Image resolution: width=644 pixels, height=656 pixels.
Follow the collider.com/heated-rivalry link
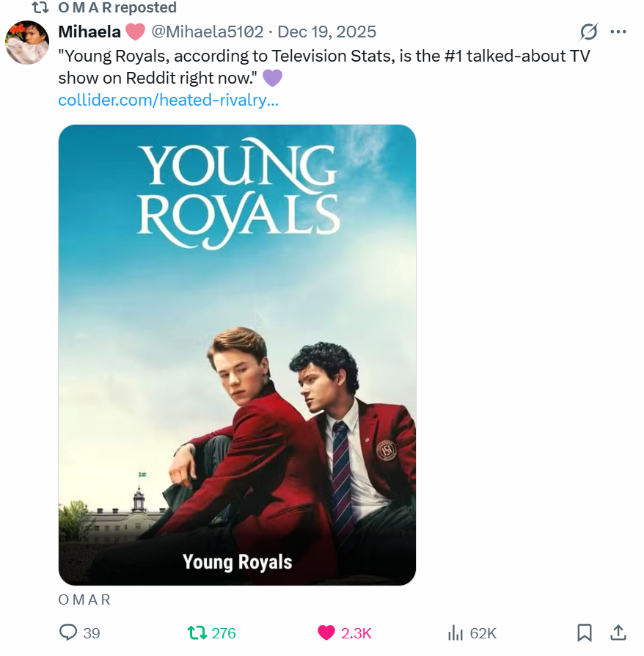tap(168, 100)
